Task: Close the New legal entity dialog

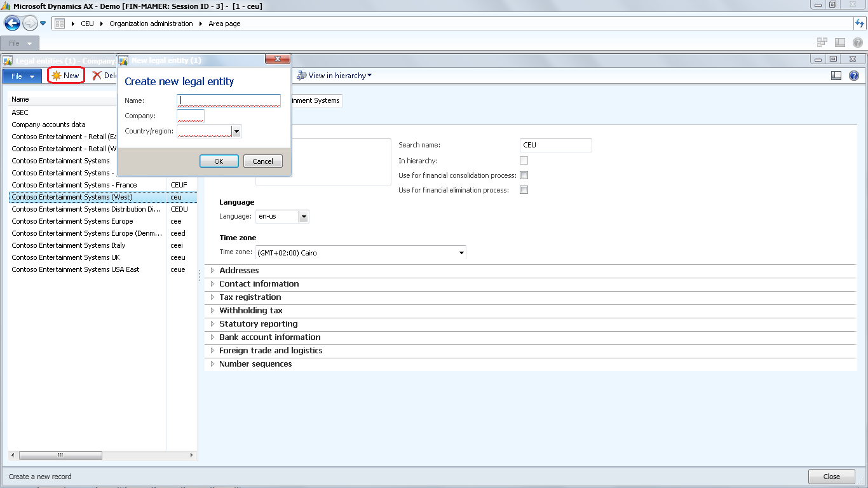Action: tap(277, 59)
